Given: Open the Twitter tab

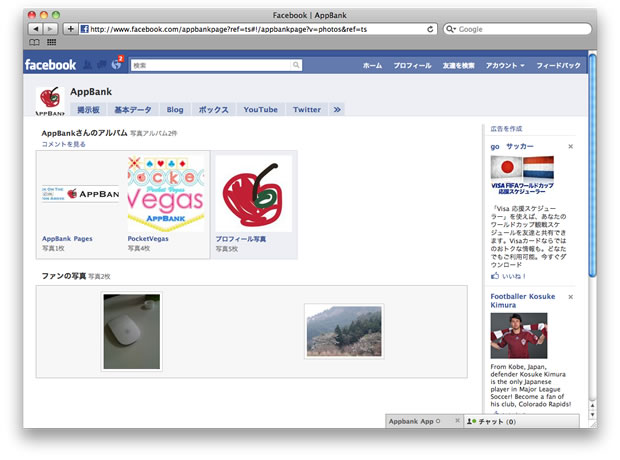Looking at the screenshot, I should [307, 110].
